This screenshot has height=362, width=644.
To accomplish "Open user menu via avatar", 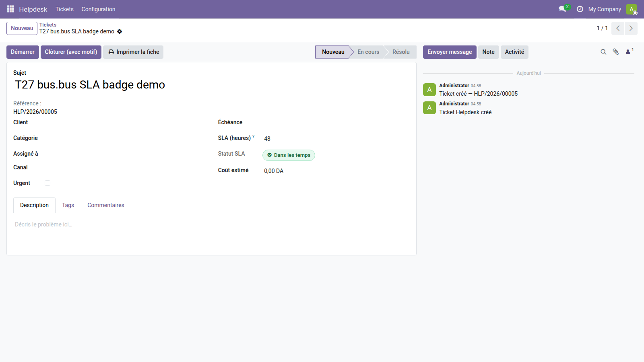I will point(632,9).
